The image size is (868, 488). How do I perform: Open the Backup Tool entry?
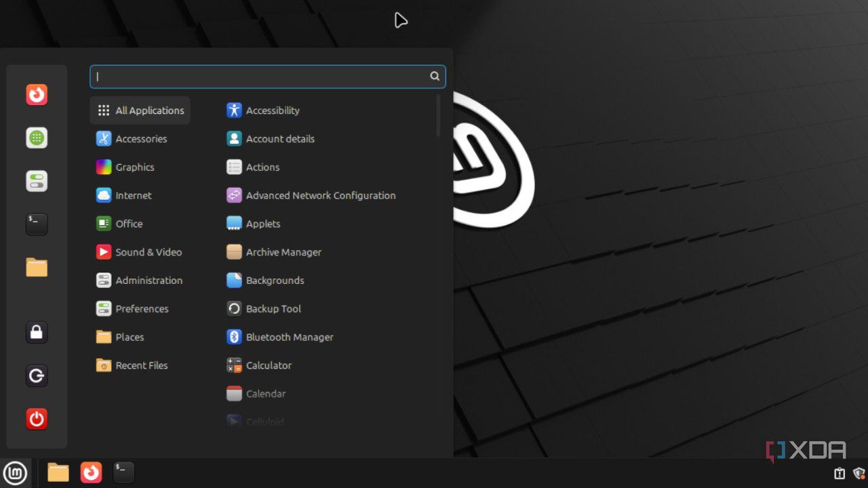point(264,309)
